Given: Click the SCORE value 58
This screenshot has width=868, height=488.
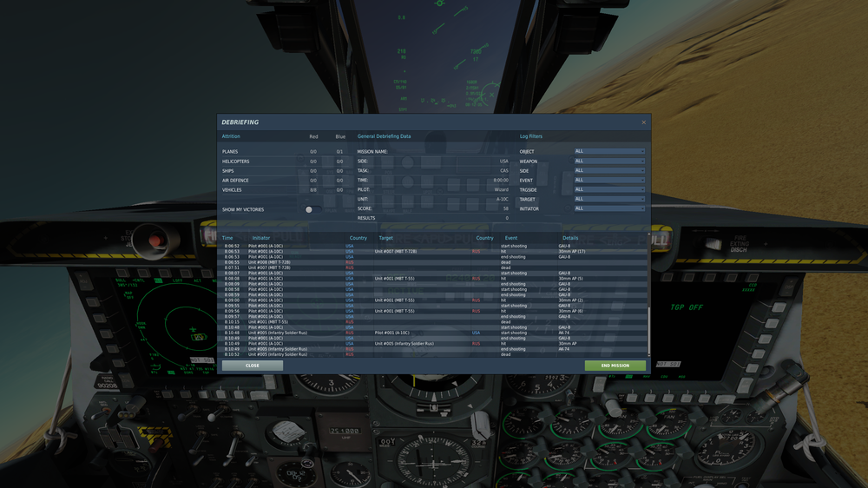Looking at the screenshot, I should [x=505, y=208].
